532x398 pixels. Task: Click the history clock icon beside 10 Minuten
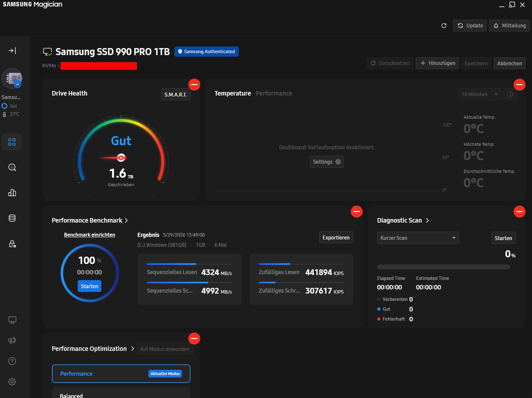(x=510, y=94)
